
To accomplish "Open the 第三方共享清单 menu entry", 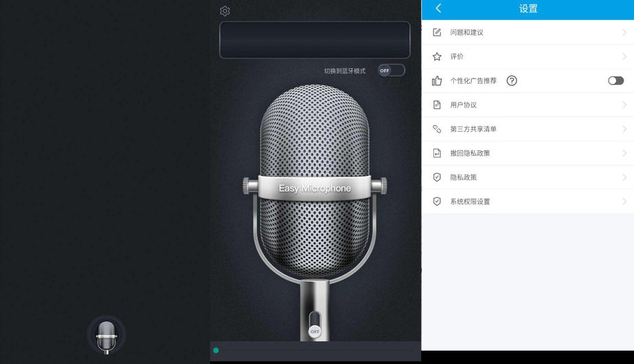I will tap(528, 129).
